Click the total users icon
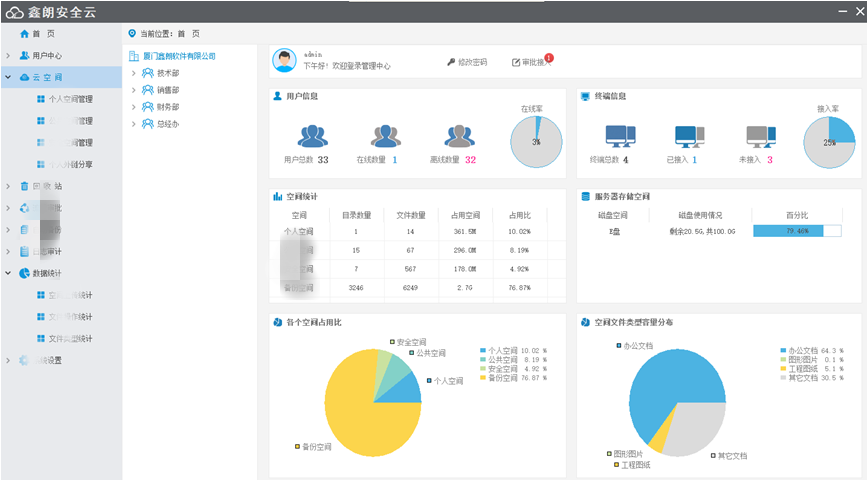 (x=312, y=136)
